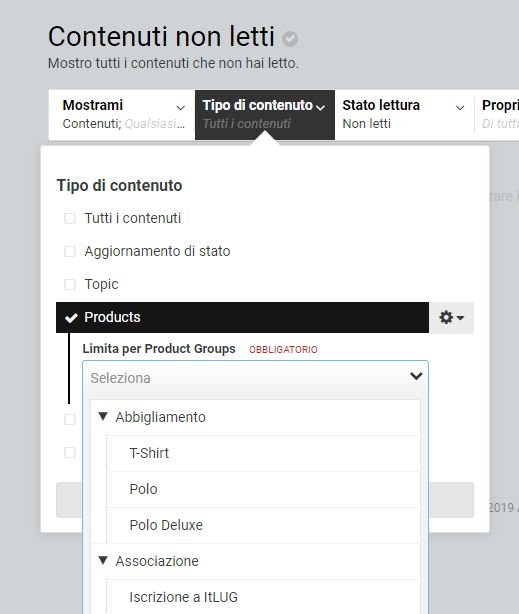519x614 pixels.
Task: Check the Tutti i contenuti checkbox
Action: [70, 219]
